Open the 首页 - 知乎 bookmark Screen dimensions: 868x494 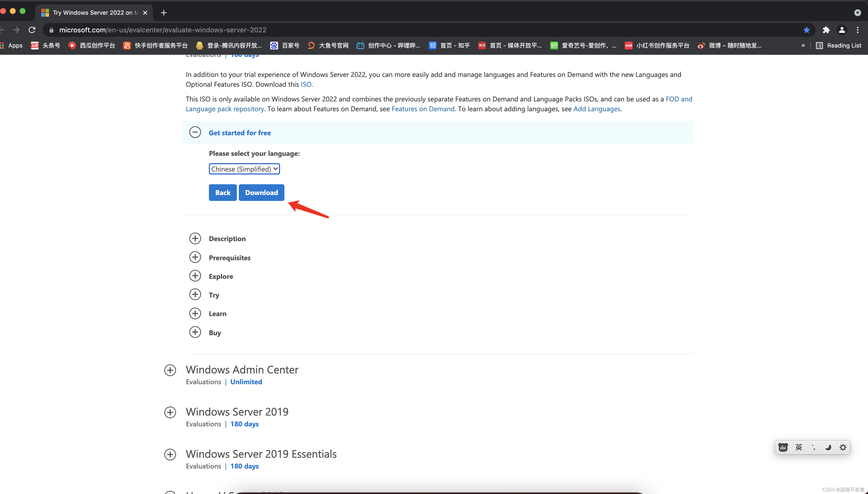(449, 46)
